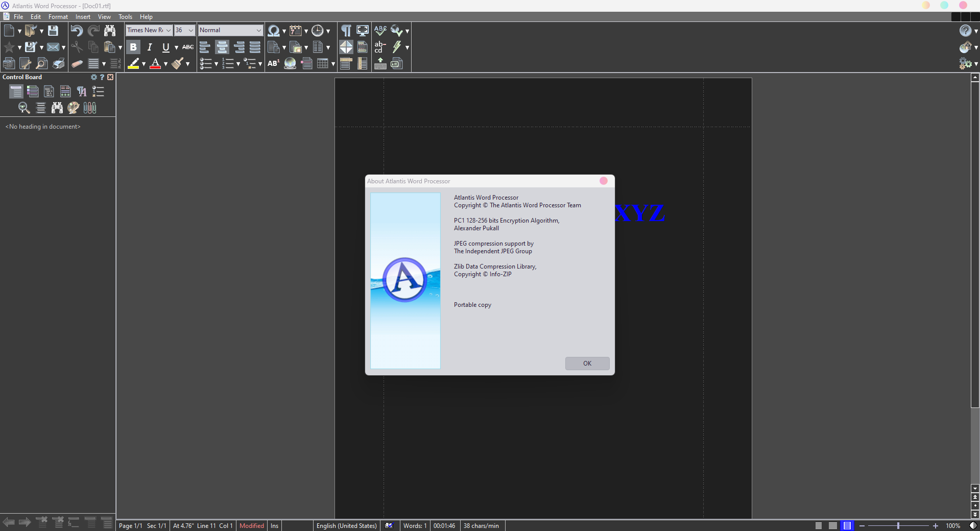Expand the highlight color dropdown arrow
980x531 pixels.
[x=144, y=64]
